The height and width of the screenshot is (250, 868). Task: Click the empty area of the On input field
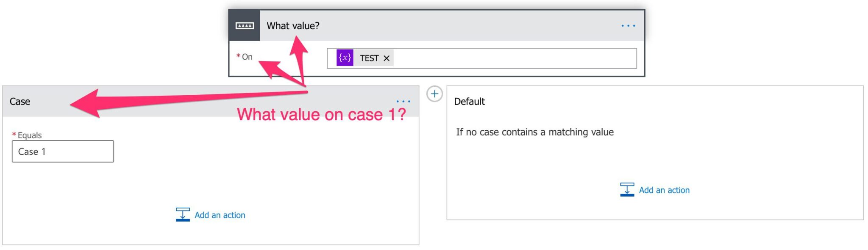point(513,58)
